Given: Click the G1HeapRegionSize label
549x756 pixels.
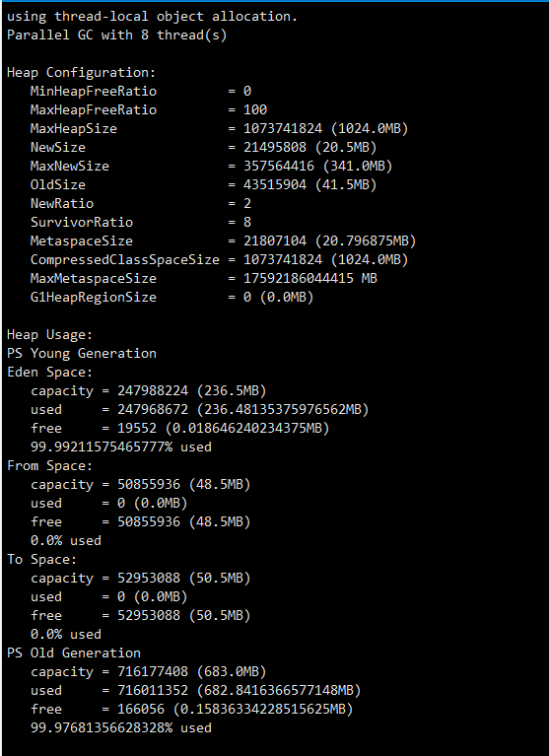Looking at the screenshot, I should 93,298.
